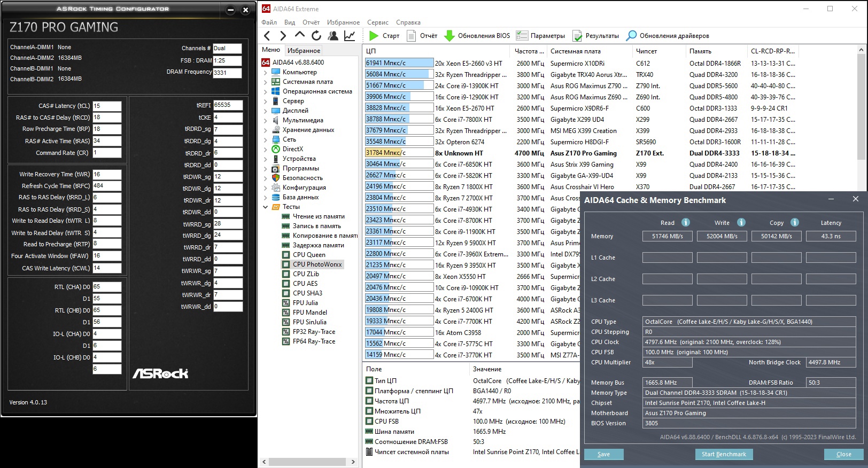Expand the Мультимедиа tree node
868x468 pixels.
click(266, 120)
